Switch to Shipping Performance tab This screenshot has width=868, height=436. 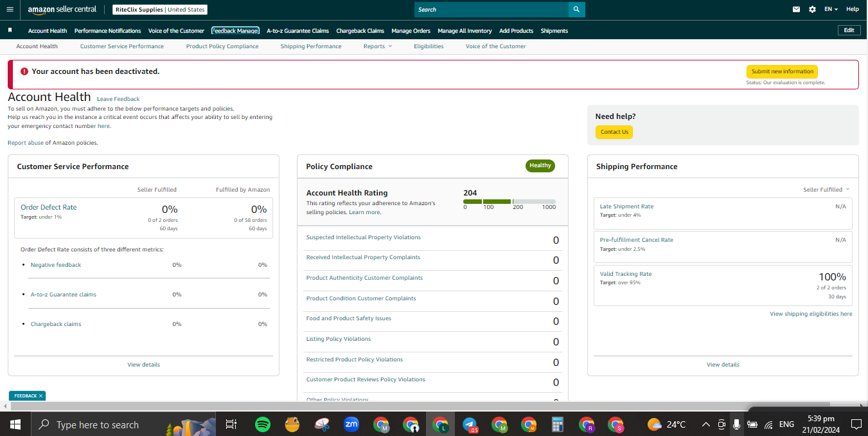[311, 46]
